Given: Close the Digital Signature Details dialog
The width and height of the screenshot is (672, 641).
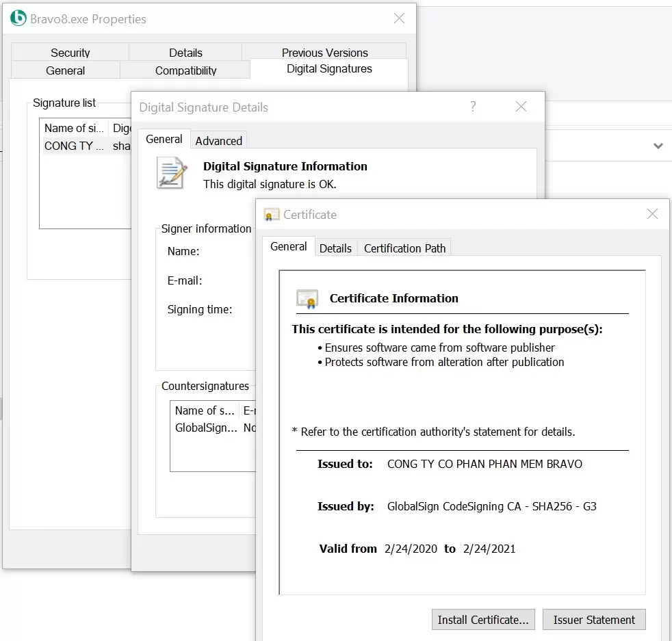Looking at the screenshot, I should coord(521,107).
